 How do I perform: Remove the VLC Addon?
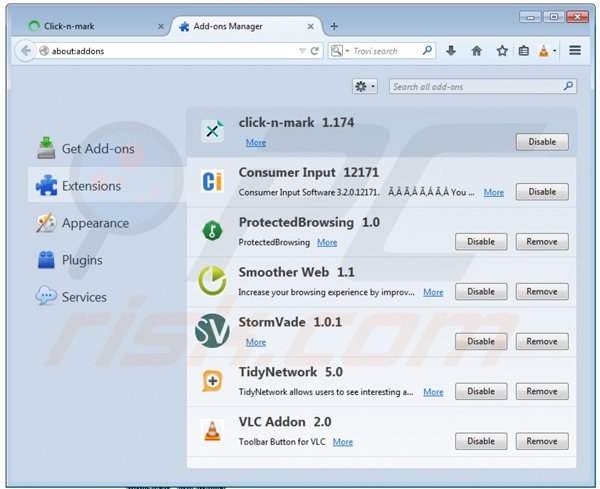click(542, 441)
